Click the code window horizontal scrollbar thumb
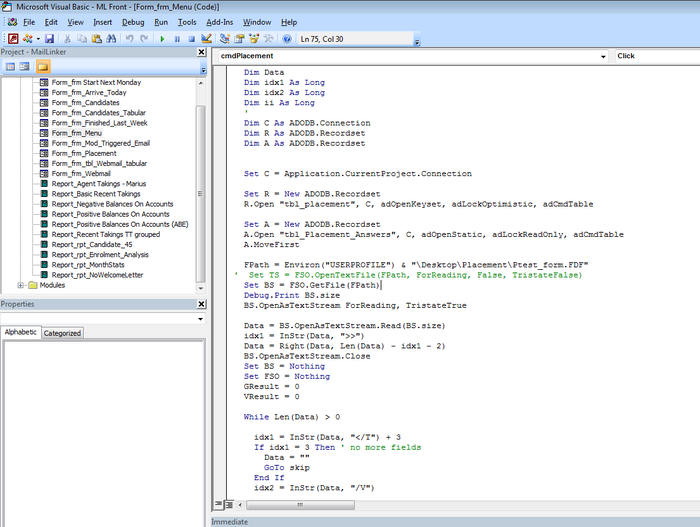Image resolution: width=700 pixels, height=527 pixels. (300, 505)
